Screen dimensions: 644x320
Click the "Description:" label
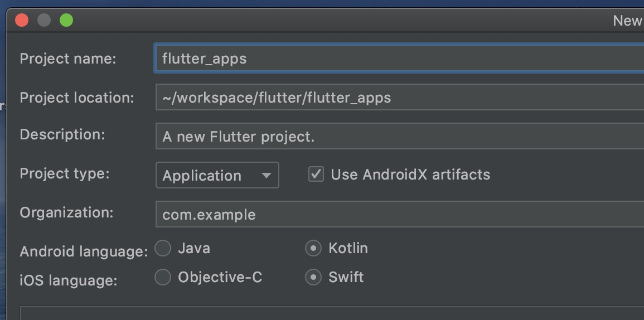pos(62,134)
